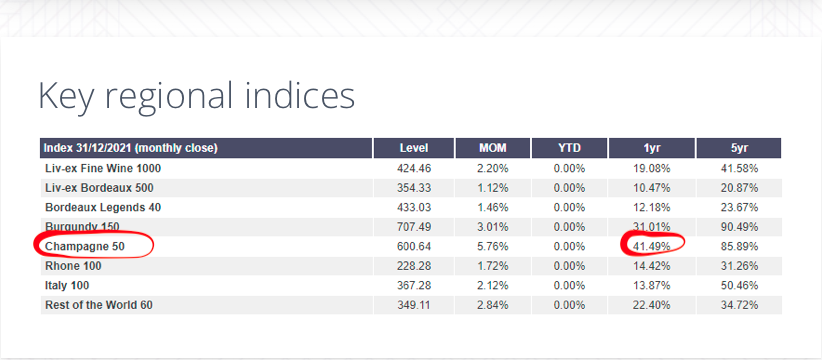Click the circled 41.49% one-year value
This screenshot has height=360, width=822.
[x=652, y=246]
